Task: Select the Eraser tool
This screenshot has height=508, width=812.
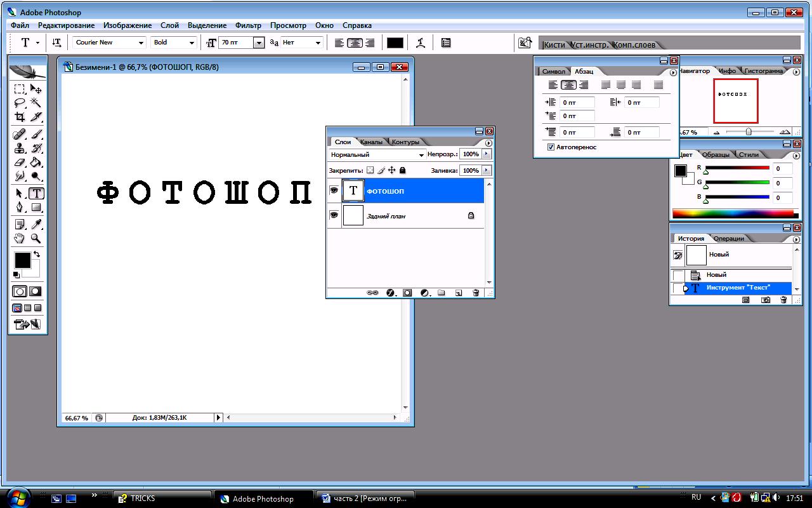Action: (20, 163)
